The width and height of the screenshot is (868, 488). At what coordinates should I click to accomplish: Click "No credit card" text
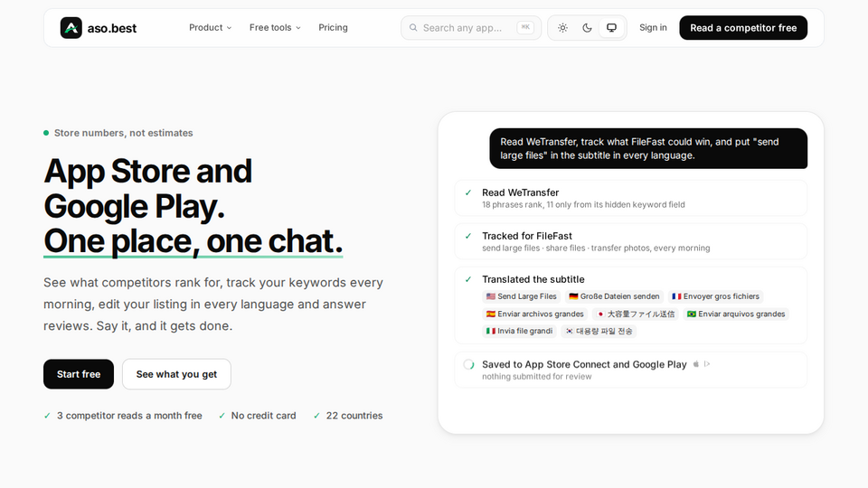pyautogui.click(x=263, y=416)
